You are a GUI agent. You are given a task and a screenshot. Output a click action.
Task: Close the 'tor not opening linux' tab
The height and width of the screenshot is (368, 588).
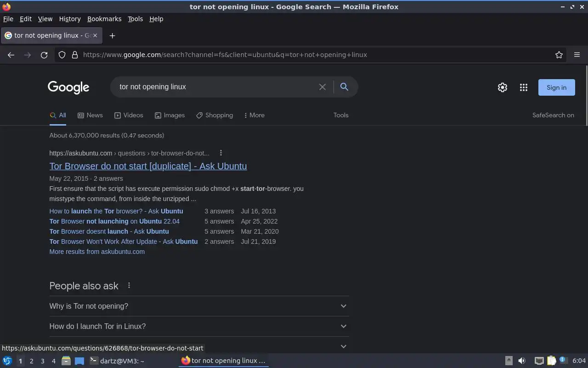(95, 35)
